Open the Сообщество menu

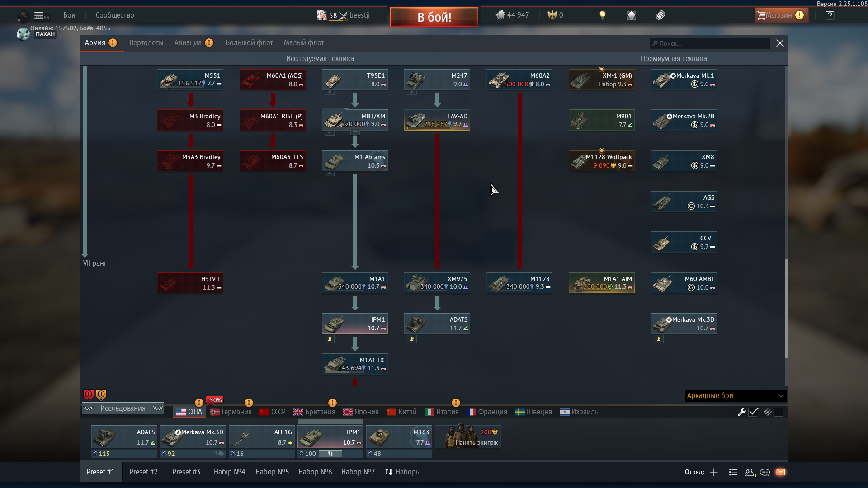pyautogui.click(x=115, y=15)
